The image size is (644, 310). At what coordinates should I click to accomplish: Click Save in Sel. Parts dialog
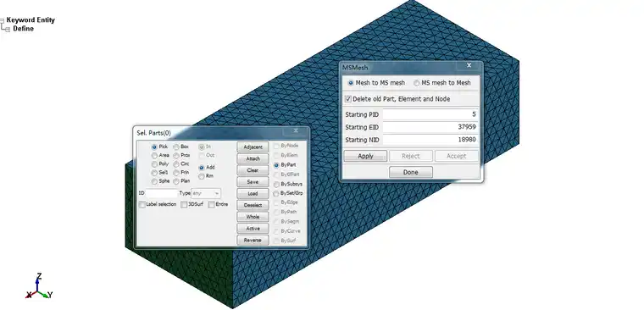[253, 182]
